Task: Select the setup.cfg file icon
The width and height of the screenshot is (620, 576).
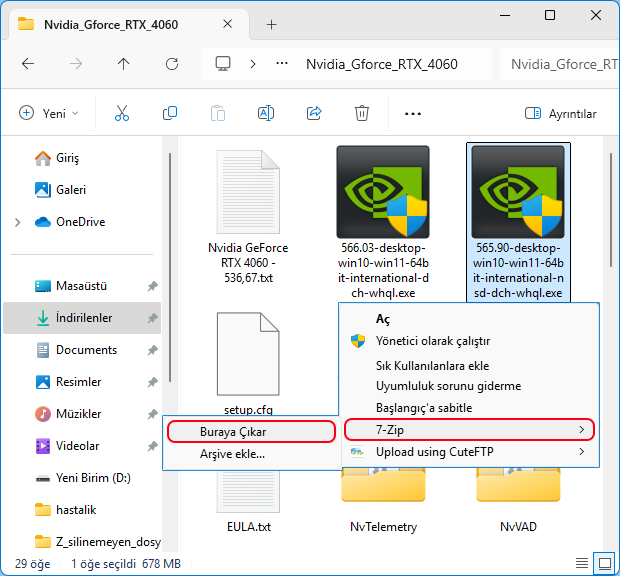Action: [248, 354]
